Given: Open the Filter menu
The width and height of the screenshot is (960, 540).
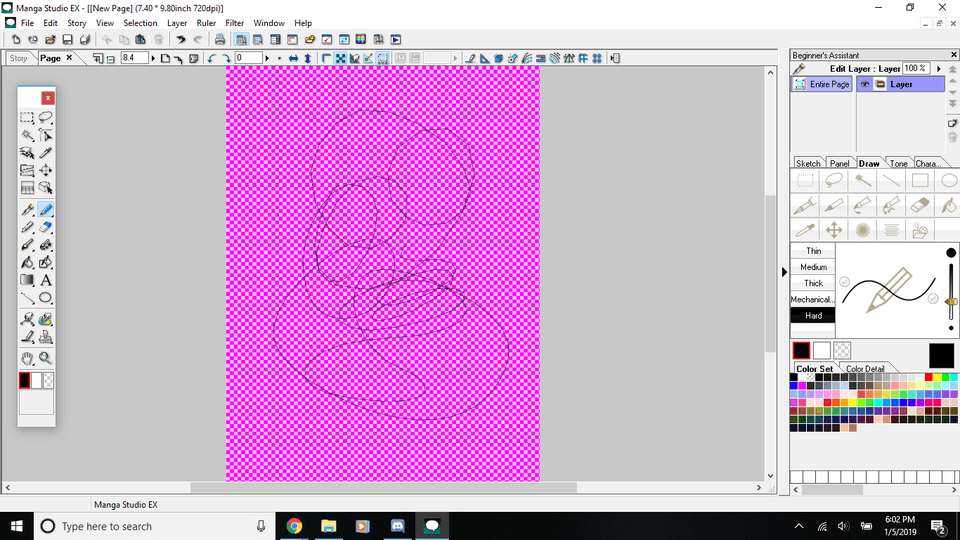Looking at the screenshot, I should pos(235,23).
